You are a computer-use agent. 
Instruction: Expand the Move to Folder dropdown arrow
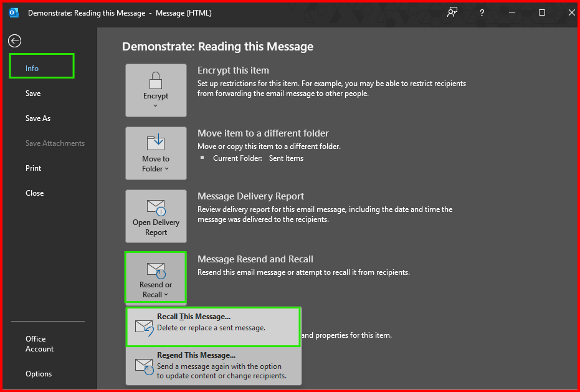(167, 169)
